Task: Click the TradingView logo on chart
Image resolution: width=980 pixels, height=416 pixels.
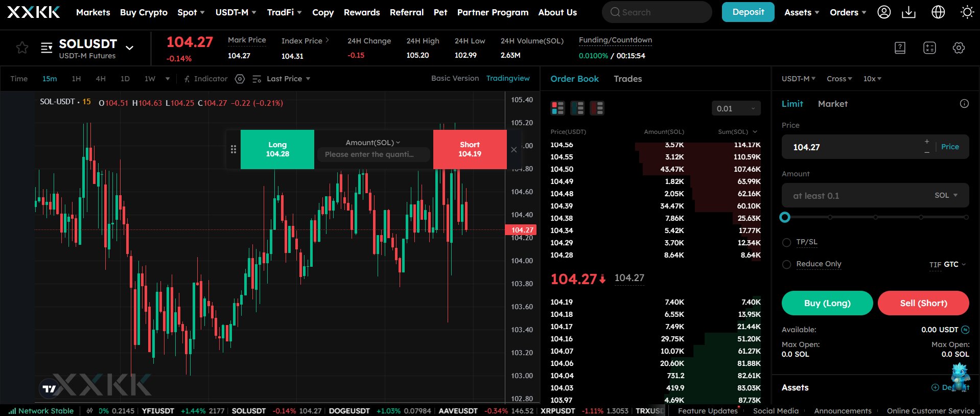Action: (50, 389)
